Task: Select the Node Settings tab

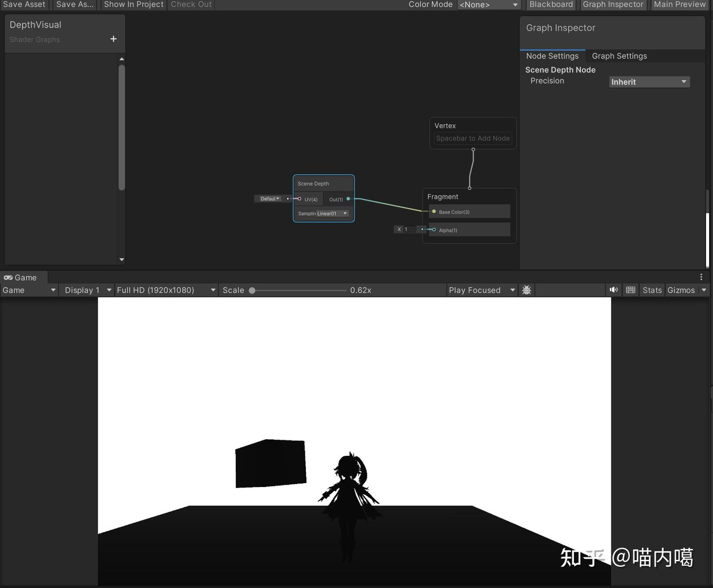Action: [x=553, y=56]
